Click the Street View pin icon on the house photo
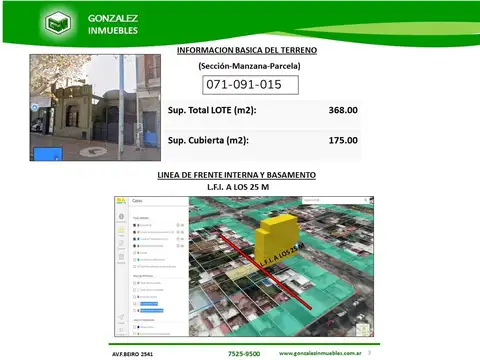This screenshot has height=360, width=480. pyautogui.click(x=34, y=107)
